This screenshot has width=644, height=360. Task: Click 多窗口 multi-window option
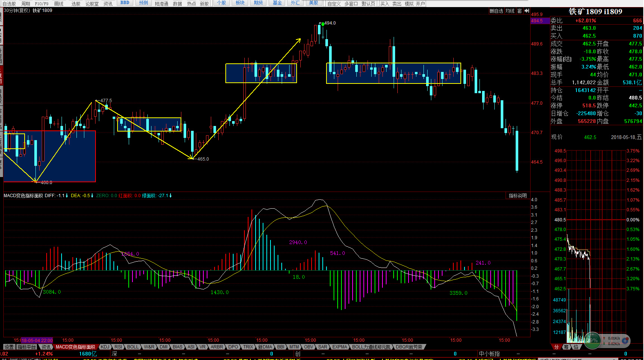351,4
